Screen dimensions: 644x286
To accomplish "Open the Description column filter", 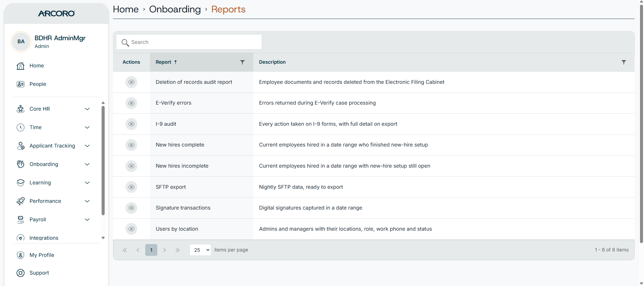I will coord(624,62).
